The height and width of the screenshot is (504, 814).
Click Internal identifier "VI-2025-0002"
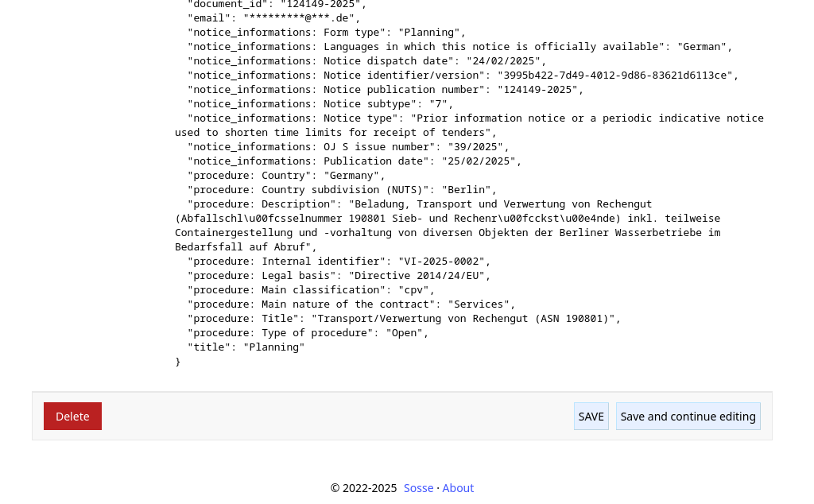coord(441,261)
